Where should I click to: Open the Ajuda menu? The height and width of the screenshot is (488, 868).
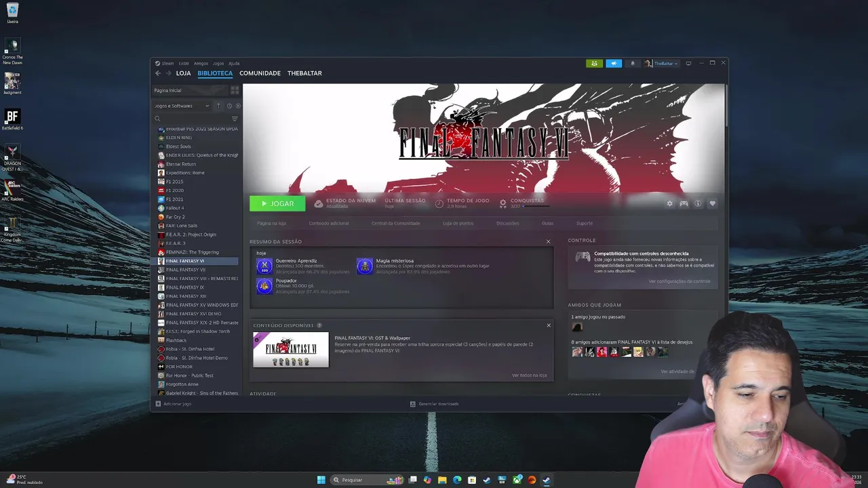tap(234, 63)
